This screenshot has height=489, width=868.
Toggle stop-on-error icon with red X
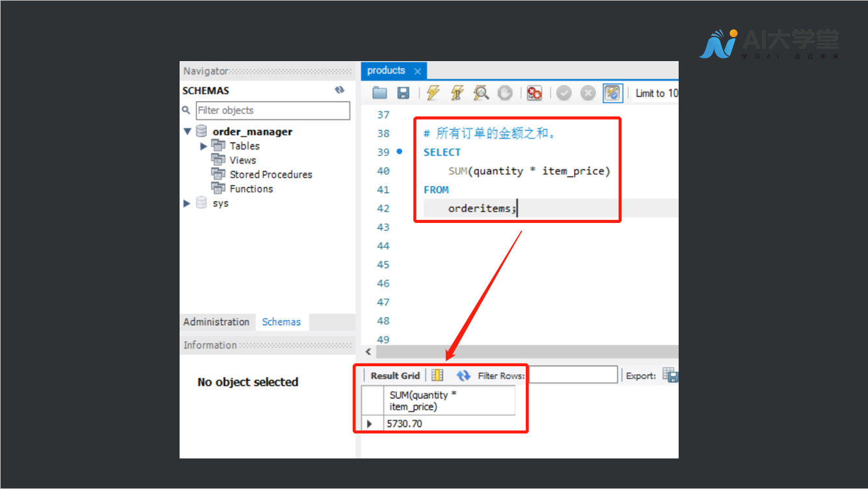[x=535, y=93]
